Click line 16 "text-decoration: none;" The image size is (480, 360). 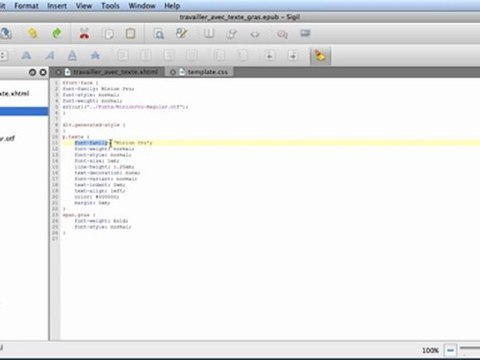point(107,173)
